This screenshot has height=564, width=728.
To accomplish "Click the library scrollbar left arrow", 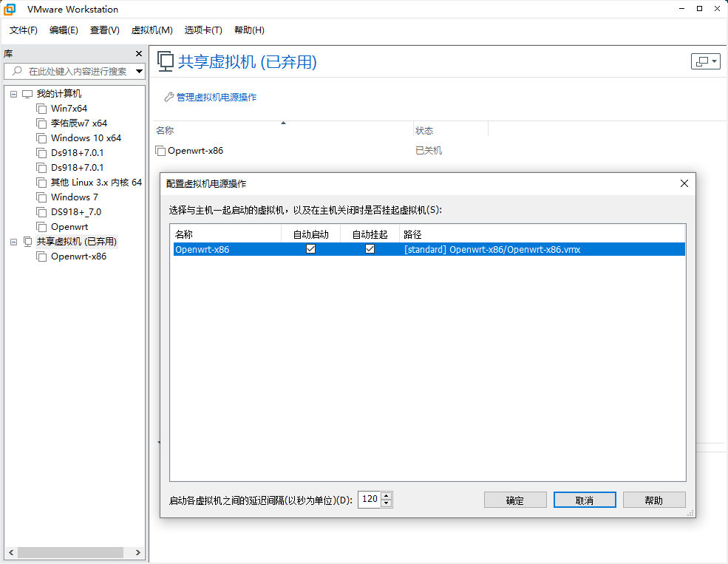I will coord(11,552).
